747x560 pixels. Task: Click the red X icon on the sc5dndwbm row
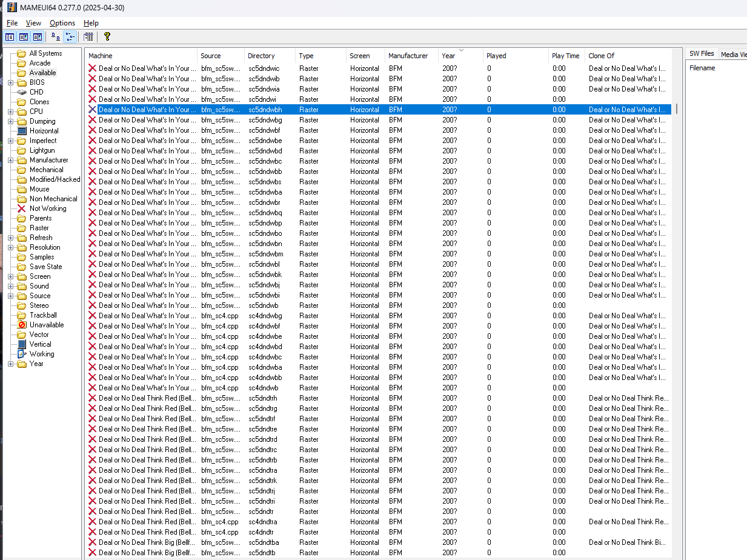point(93,254)
